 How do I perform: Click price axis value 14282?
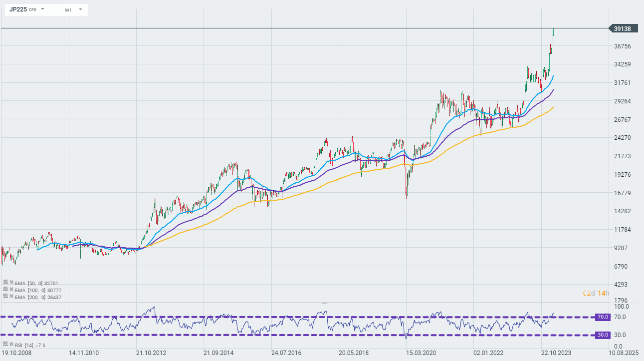click(x=622, y=211)
